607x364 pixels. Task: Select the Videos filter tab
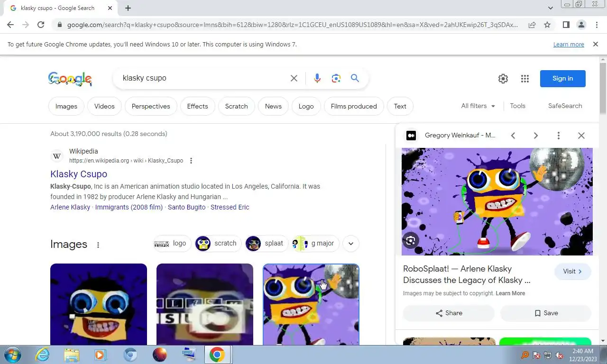click(104, 106)
